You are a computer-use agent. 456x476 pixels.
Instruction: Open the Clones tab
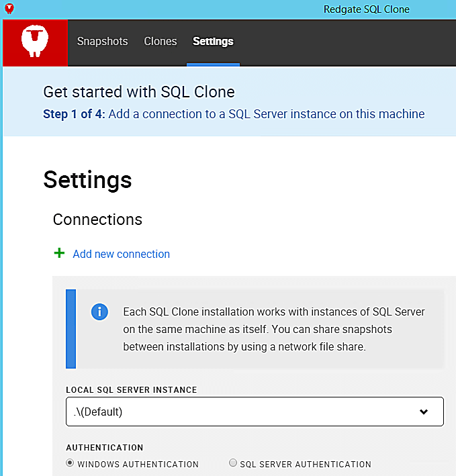click(x=161, y=42)
